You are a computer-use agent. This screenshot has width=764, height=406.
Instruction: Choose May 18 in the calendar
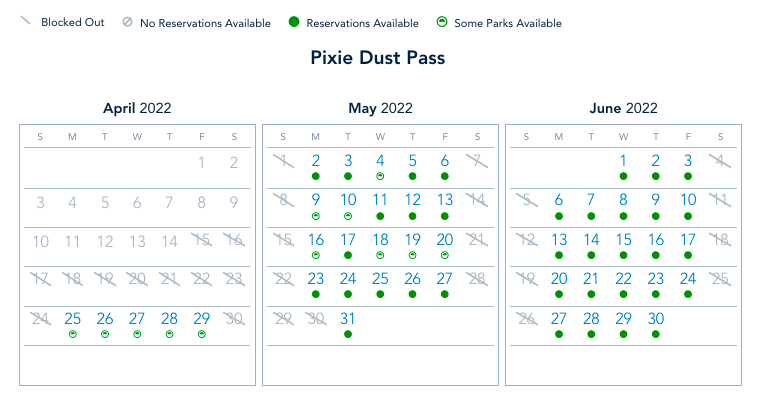(380, 240)
